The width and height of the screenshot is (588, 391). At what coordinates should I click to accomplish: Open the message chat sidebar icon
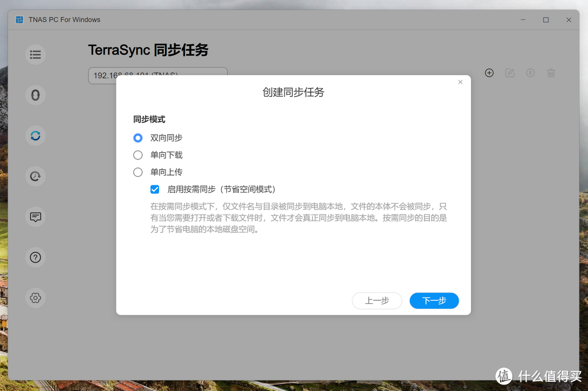[35, 216]
